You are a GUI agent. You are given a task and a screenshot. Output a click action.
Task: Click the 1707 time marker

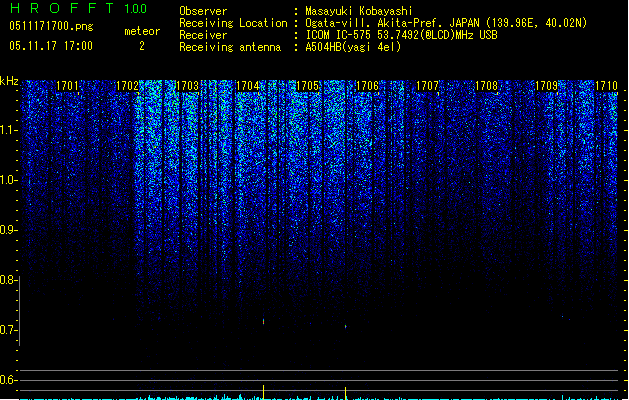point(427,86)
